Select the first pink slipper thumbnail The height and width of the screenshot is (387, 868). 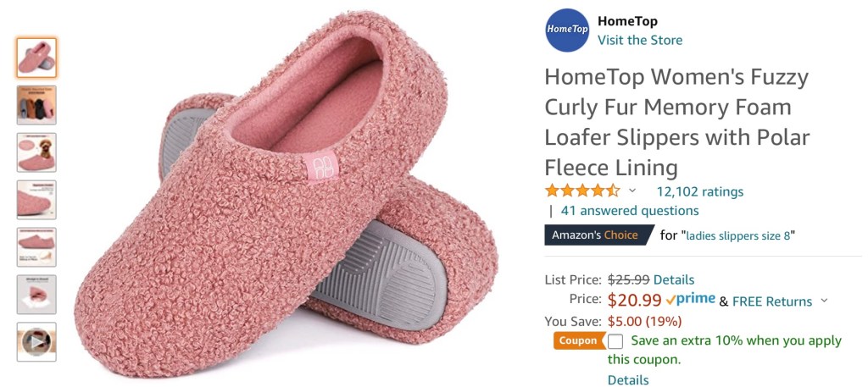pos(36,58)
